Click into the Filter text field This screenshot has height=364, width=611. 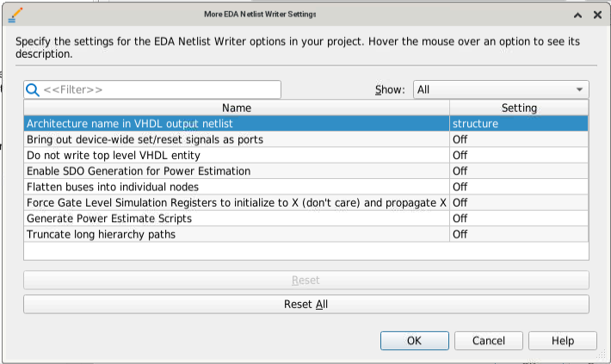pyautogui.click(x=159, y=89)
